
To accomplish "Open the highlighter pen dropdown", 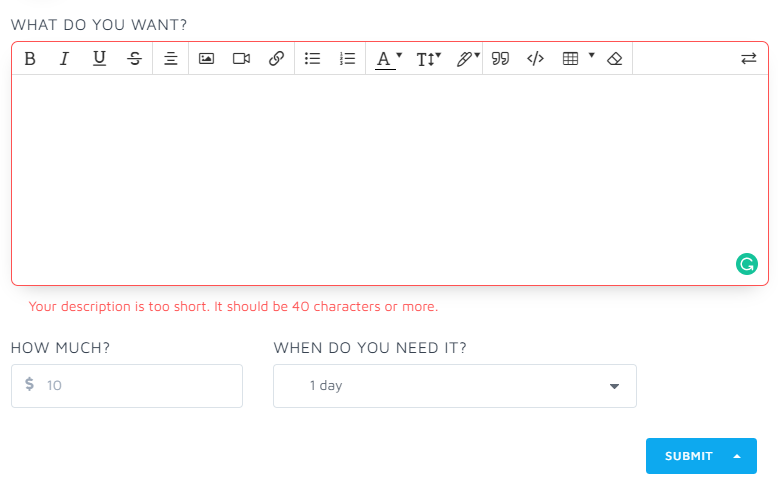I will (467, 59).
